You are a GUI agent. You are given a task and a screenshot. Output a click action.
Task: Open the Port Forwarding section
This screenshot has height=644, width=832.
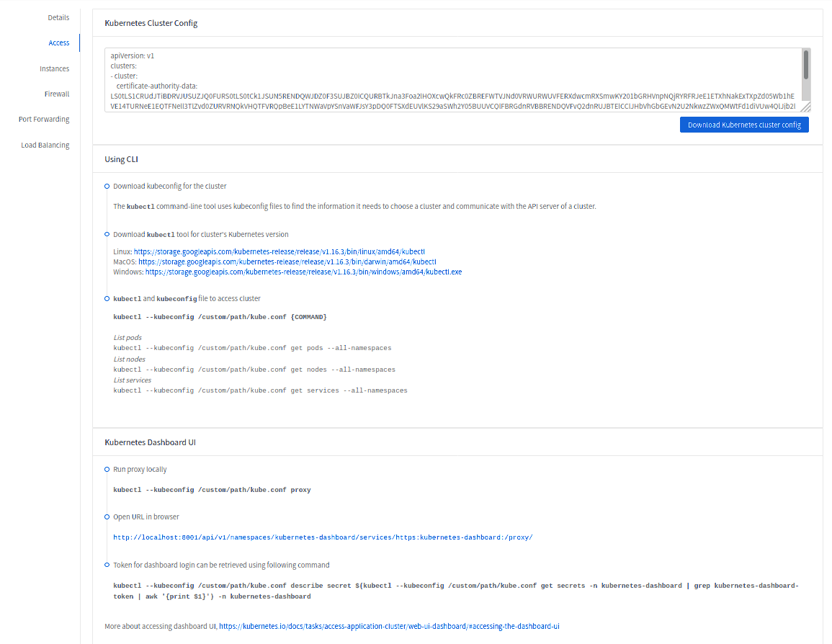pos(44,119)
